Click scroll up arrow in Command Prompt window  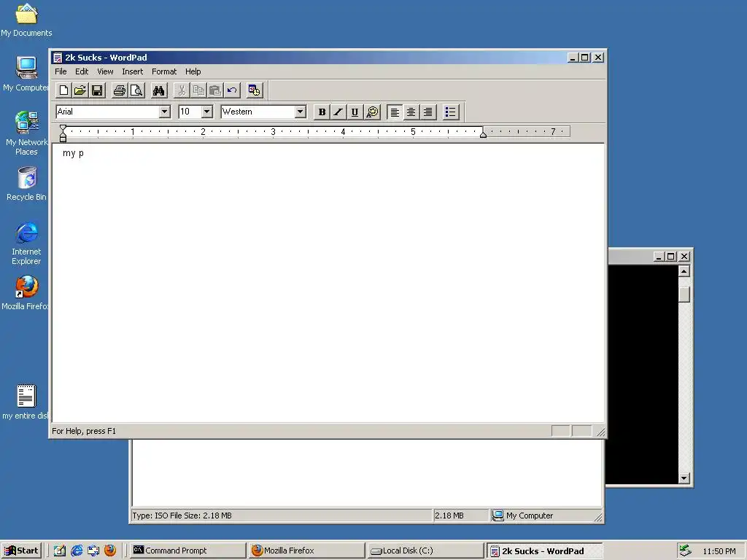point(684,271)
